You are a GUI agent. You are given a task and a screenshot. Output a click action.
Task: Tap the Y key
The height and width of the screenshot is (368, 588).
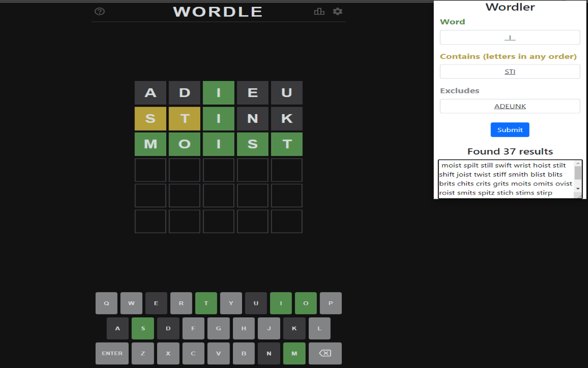point(231,303)
